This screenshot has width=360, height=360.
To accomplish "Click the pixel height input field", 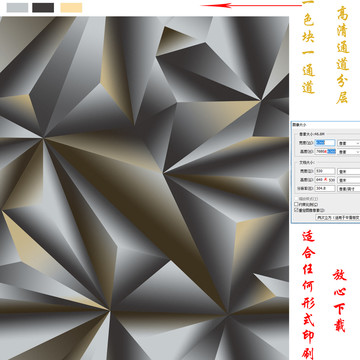I will tap(325, 151).
